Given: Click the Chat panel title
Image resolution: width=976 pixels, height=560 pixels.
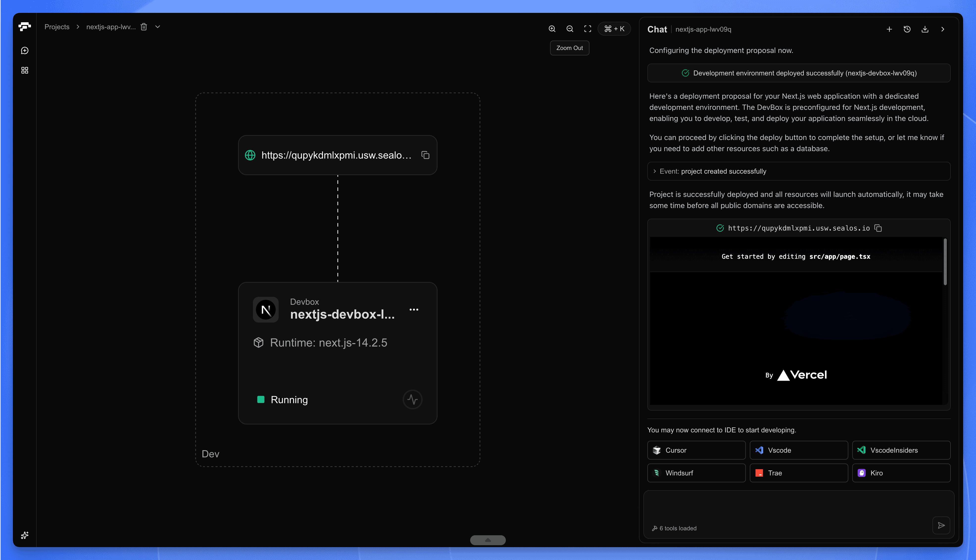Looking at the screenshot, I should click(657, 29).
